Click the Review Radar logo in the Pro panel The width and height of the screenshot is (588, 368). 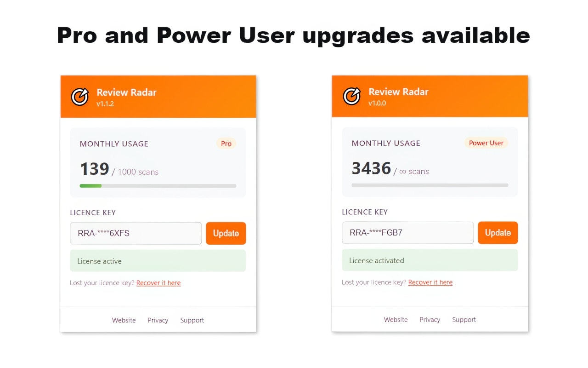click(79, 97)
